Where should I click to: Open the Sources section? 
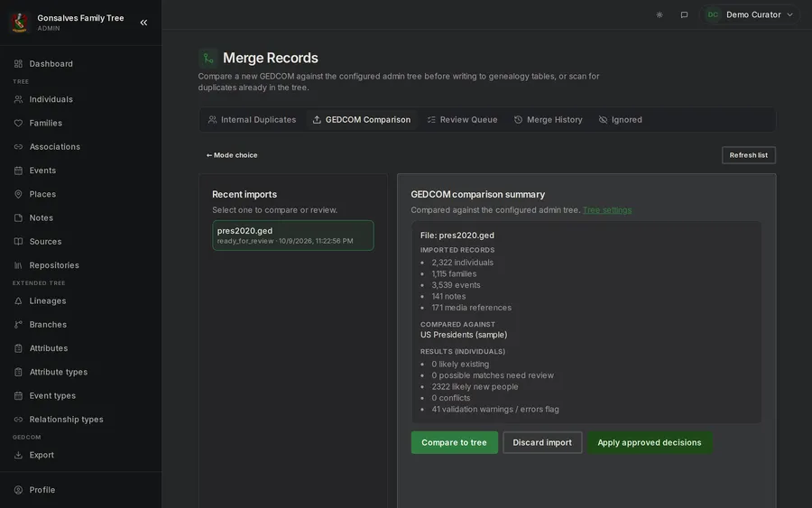(x=81, y=241)
